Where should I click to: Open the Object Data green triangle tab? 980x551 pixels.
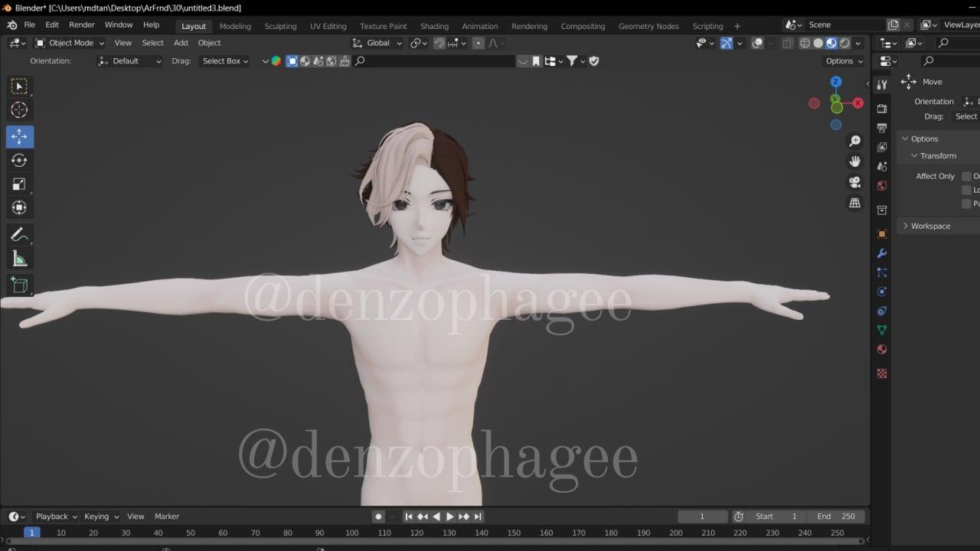882,331
